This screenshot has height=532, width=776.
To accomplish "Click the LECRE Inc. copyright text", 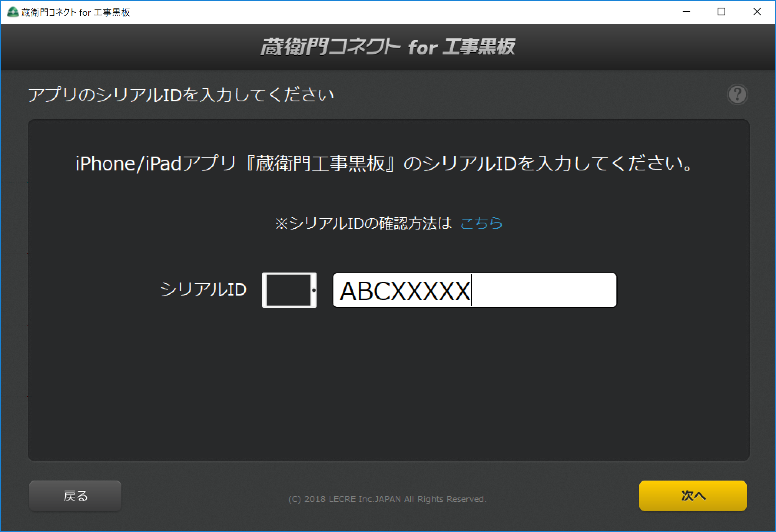I will pyautogui.click(x=387, y=499).
